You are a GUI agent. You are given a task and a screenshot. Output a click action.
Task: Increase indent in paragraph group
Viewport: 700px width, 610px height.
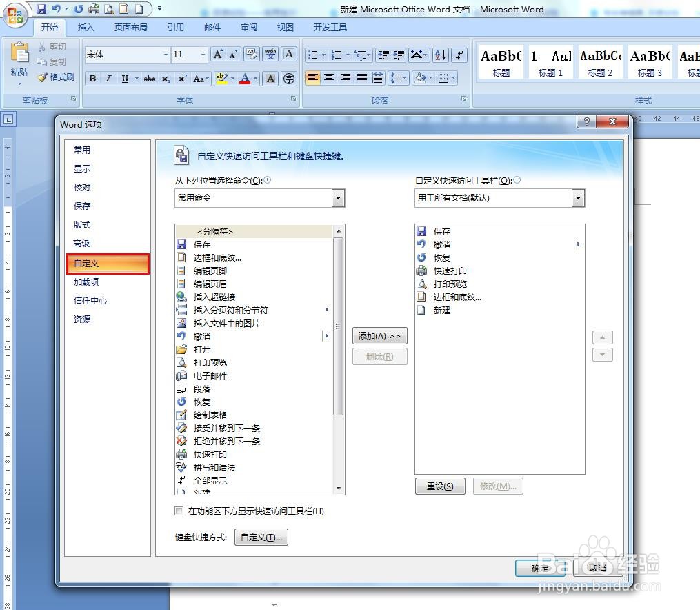(x=399, y=55)
